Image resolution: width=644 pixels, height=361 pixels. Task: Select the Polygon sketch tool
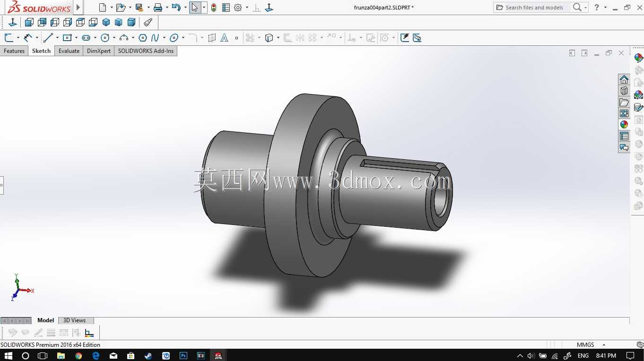142,38
